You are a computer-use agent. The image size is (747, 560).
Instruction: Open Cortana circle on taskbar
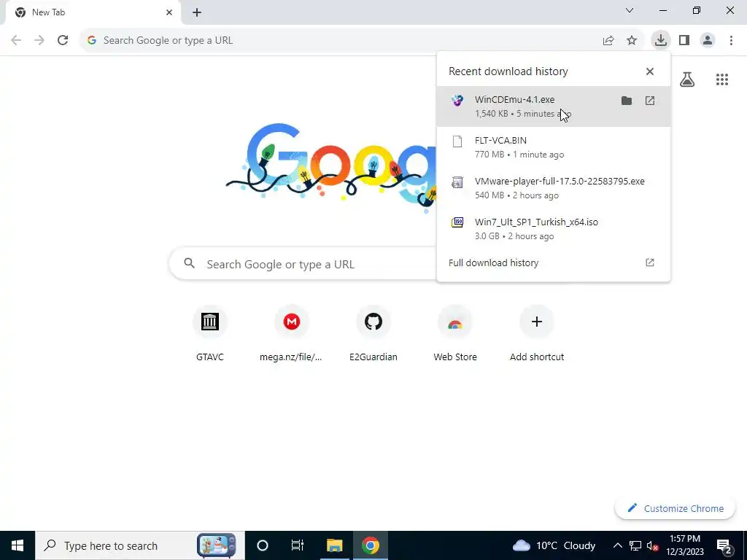(263, 545)
